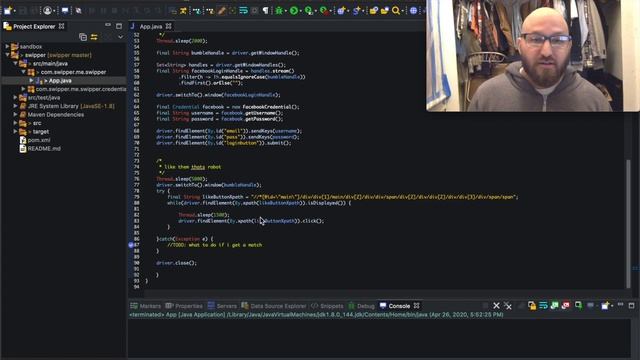Open the Data Source Explorer tab
Image resolution: width=640 pixels, height=360 pixels.
(x=273, y=306)
